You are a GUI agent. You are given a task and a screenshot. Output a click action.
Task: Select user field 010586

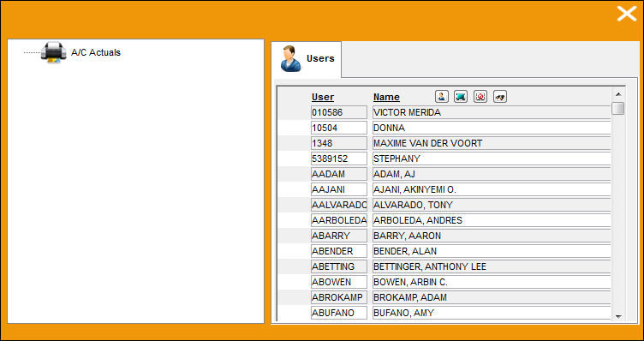(x=339, y=112)
